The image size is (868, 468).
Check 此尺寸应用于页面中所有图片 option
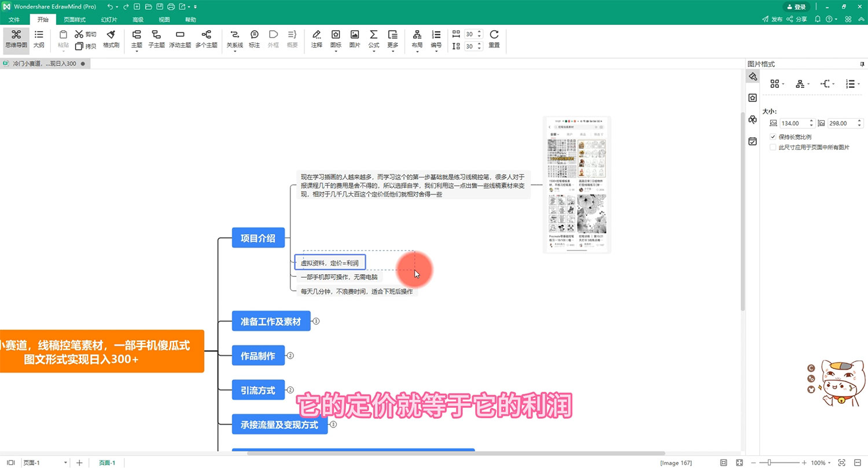click(x=773, y=146)
